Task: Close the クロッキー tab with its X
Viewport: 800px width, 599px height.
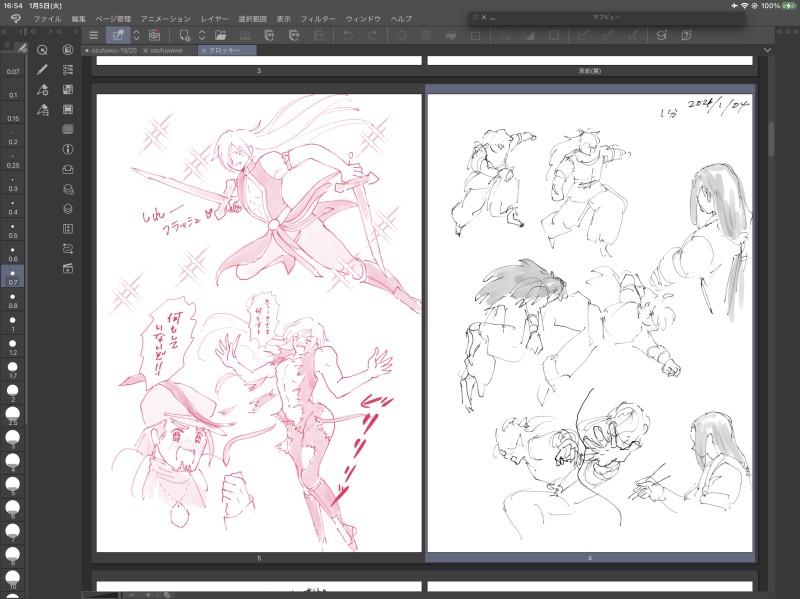Action: [204, 51]
